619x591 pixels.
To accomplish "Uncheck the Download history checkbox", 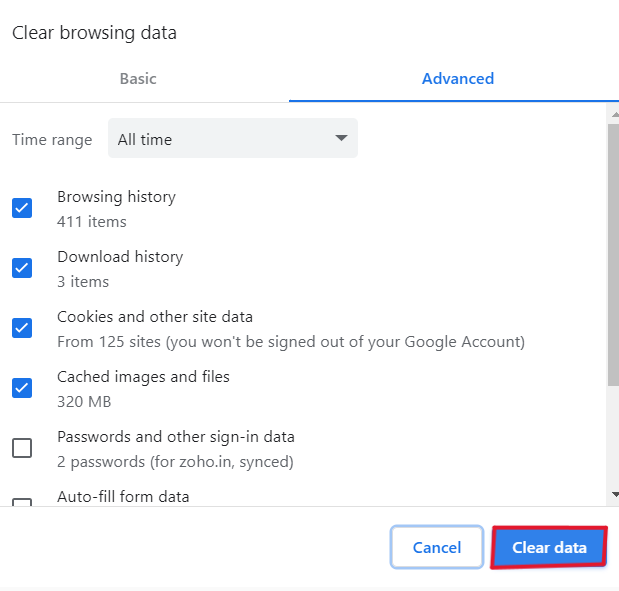I will tap(22, 268).
